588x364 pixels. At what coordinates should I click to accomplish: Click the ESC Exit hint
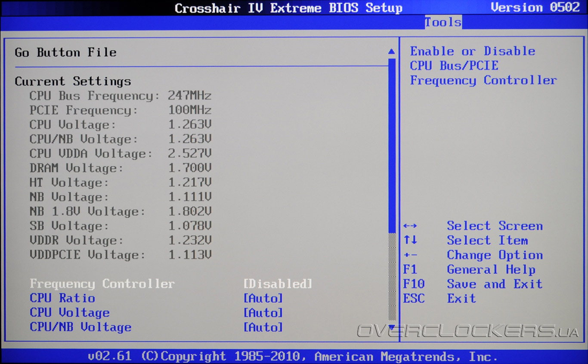click(x=440, y=299)
